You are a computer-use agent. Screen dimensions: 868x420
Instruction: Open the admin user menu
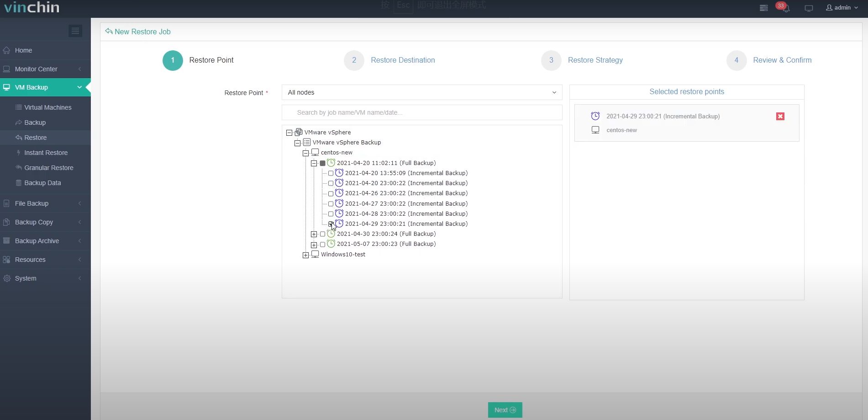coord(842,8)
